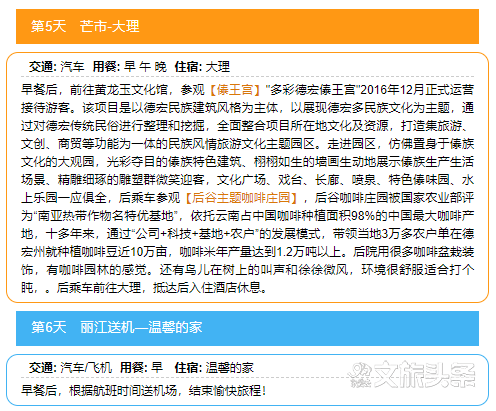Click the 交通: 汽车/飞机 label on day 6
This screenshot has height=411, width=496.
pos(70,368)
